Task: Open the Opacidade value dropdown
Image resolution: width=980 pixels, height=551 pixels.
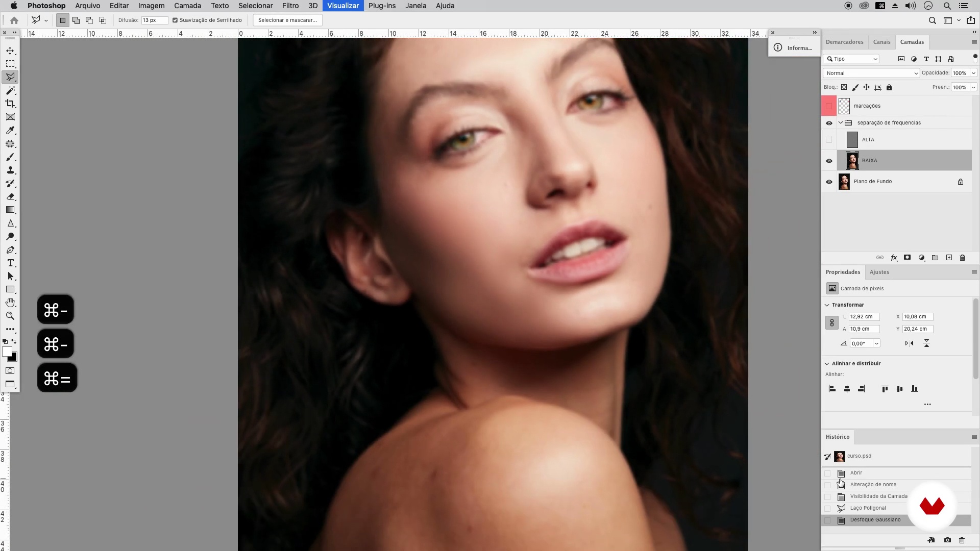Action: 973,73
